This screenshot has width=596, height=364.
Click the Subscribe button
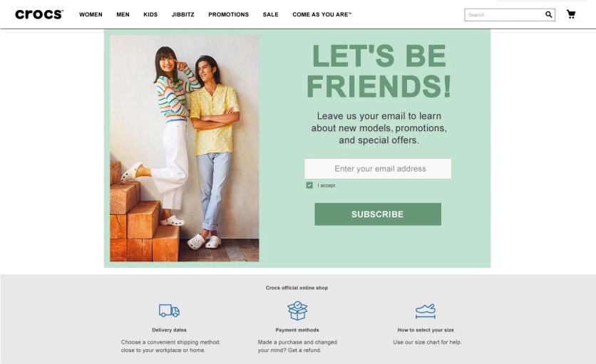click(378, 214)
